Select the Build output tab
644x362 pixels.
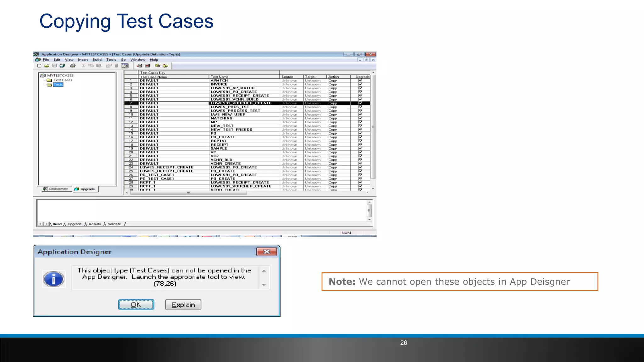[57, 224]
